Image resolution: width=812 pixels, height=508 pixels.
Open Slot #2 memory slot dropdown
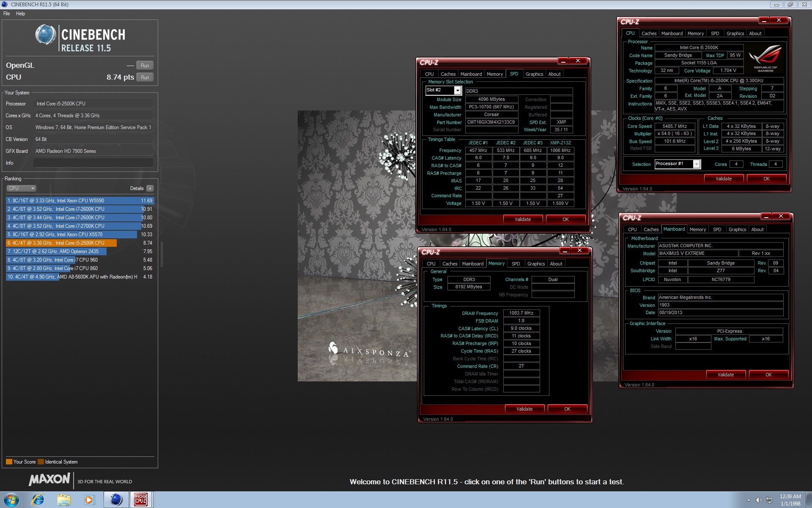(443, 90)
